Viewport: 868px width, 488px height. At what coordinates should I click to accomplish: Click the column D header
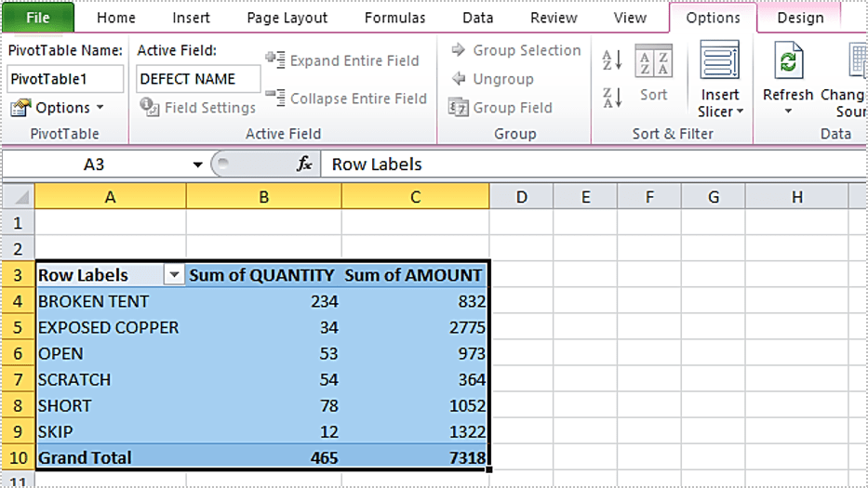click(x=521, y=196)
